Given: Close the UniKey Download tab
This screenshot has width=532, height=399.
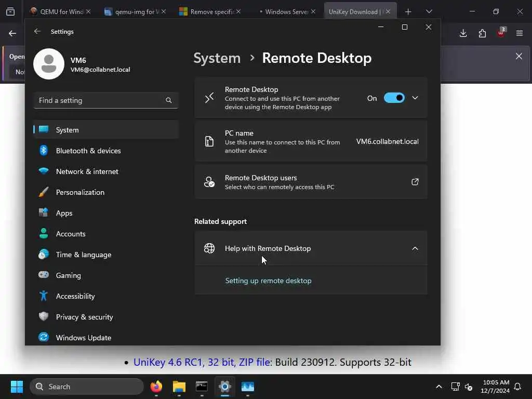Looking at the screenshot, I should 388,11.
